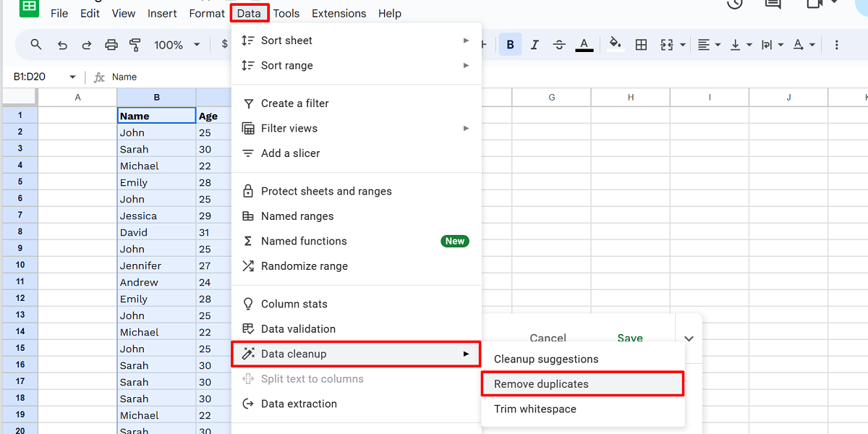Select the strikethrough formatting icon

558,44
